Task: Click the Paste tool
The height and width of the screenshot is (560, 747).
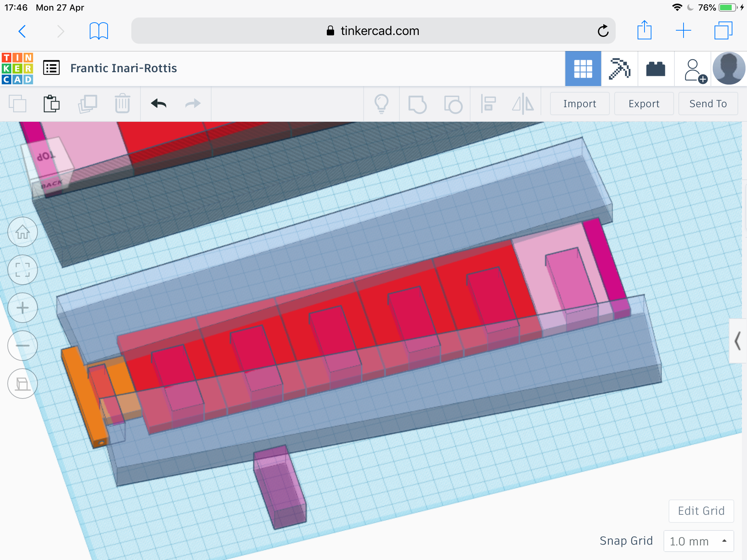Action: click(51, 104)
